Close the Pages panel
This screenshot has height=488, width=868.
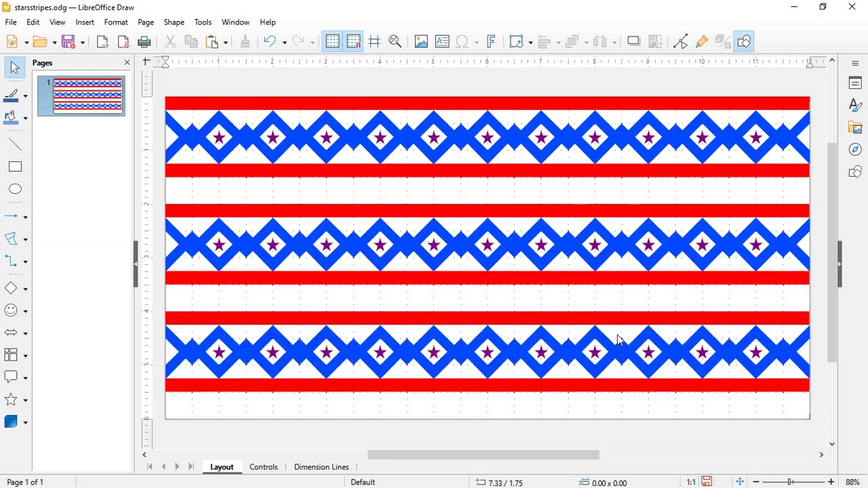127,62
